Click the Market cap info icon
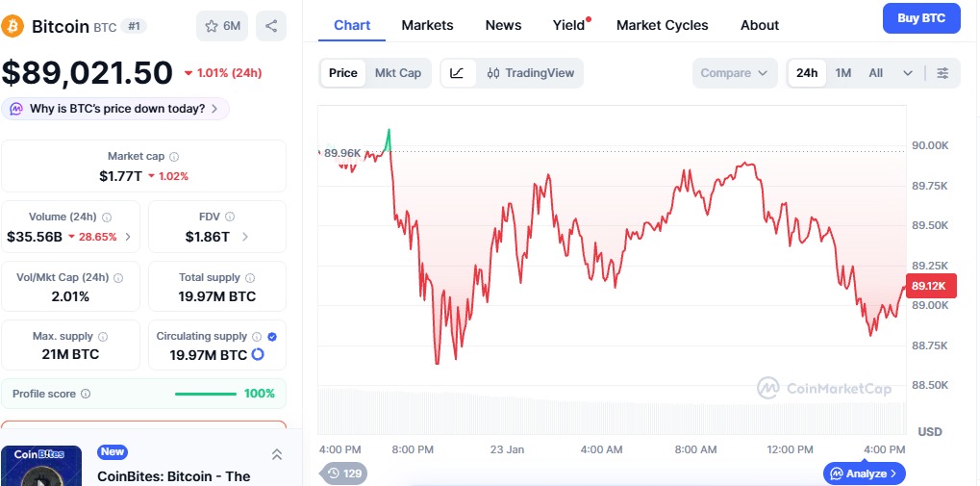The image size is (980, 486). click(x=174, y=156)
